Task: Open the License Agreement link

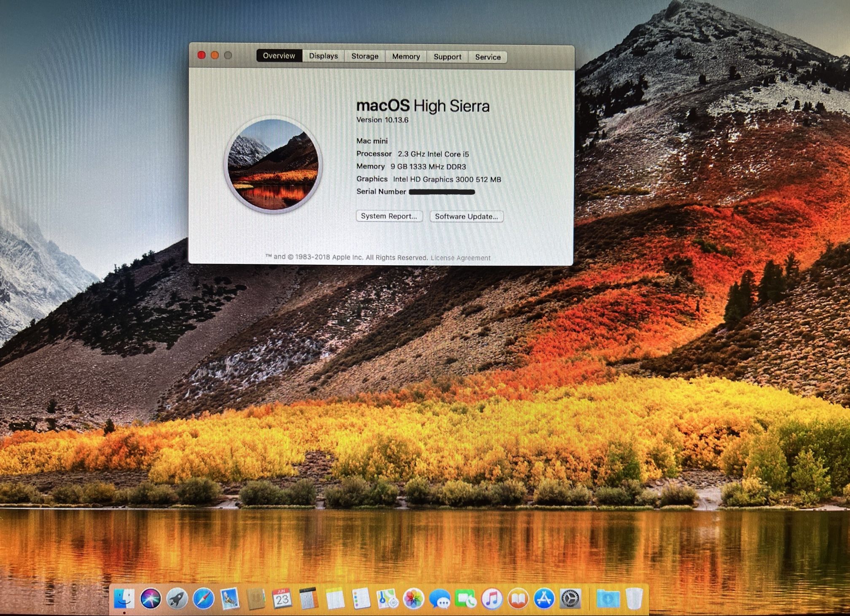Action: tap(460, 258)
